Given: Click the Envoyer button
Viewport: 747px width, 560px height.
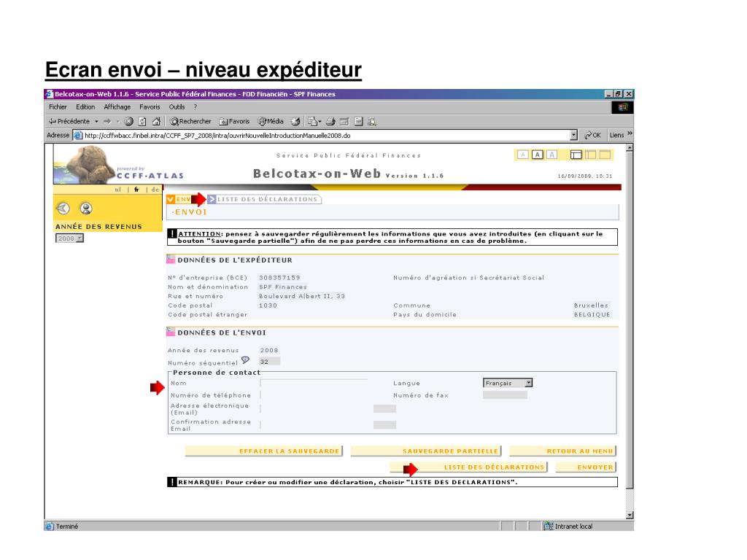Looking at the screenshot, I should coord(586,467).
